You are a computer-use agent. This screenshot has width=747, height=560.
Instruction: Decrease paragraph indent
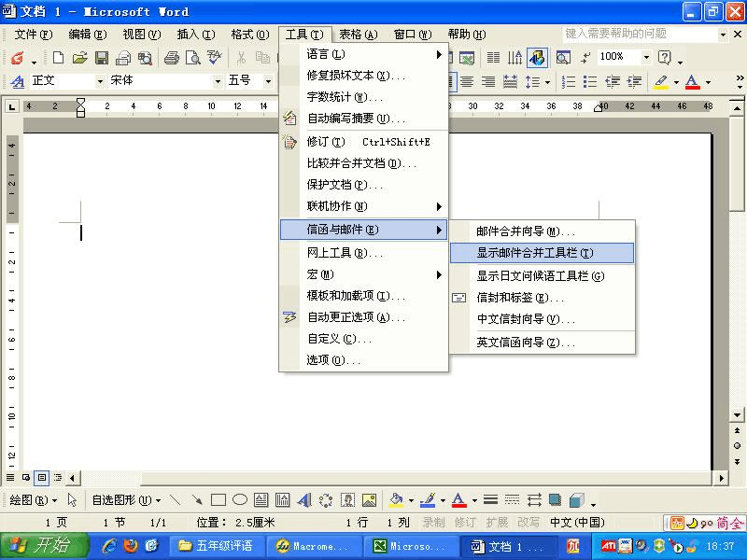point(613,82)
